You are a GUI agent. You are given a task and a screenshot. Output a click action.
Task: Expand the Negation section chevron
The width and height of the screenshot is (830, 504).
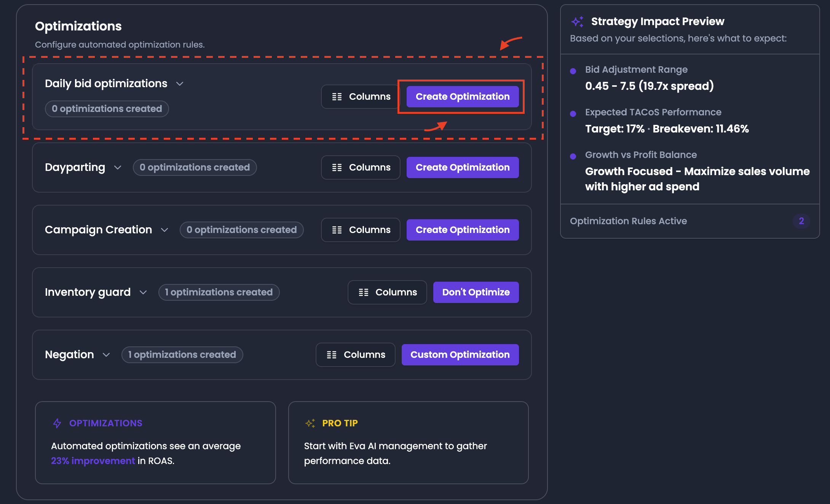106,355
